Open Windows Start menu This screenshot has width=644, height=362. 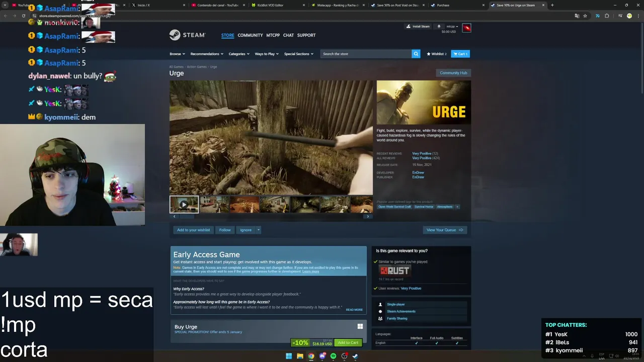(x=289, y=356)
